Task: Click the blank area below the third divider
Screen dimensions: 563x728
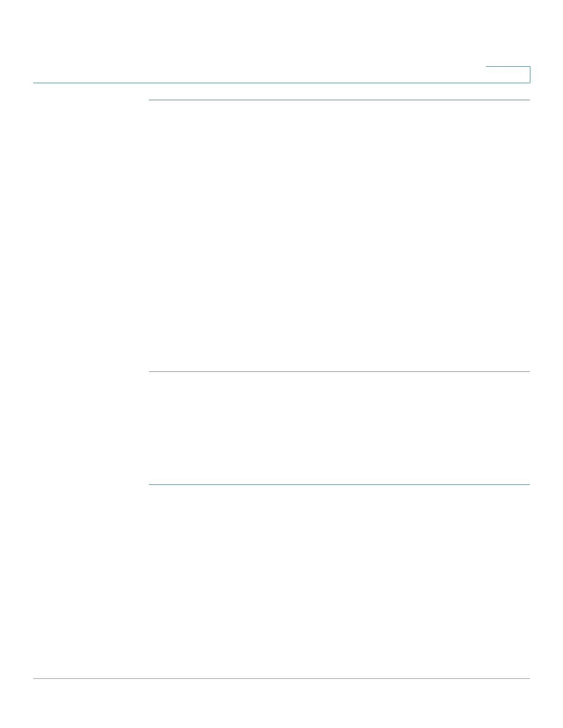Action: click(x=339, y=581)
